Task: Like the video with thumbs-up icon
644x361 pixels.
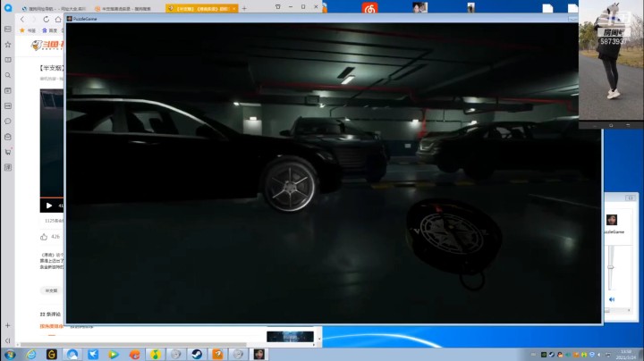Action: click(44, 237)
